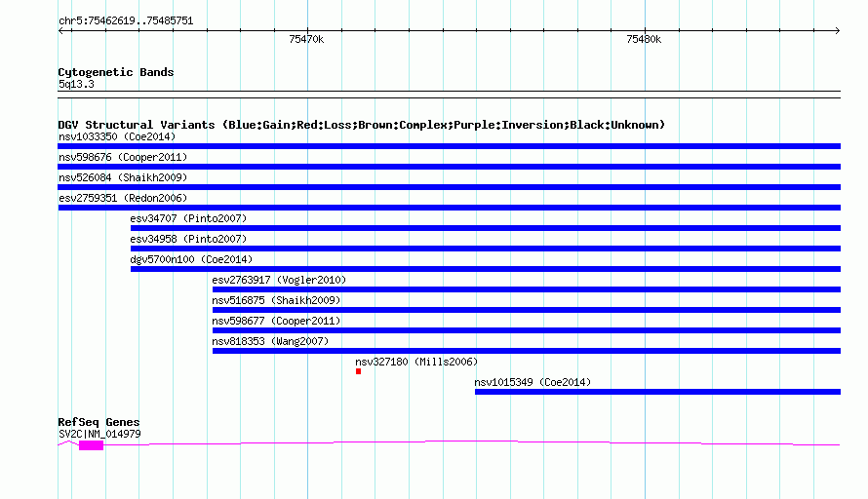868x499 pixels.
Task: Select the nsv598676 blue variant bar
Action: click(449, 167)
